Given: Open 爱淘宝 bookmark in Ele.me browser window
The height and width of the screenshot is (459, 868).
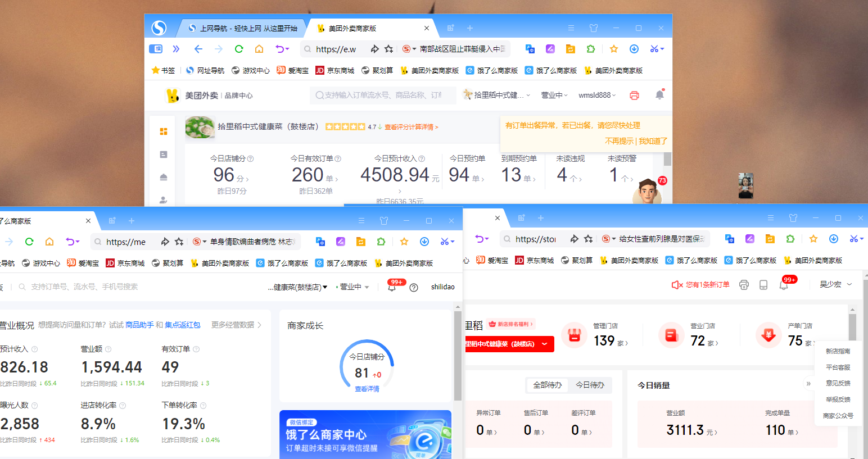Looking at the screenshot, I should 83,263.
